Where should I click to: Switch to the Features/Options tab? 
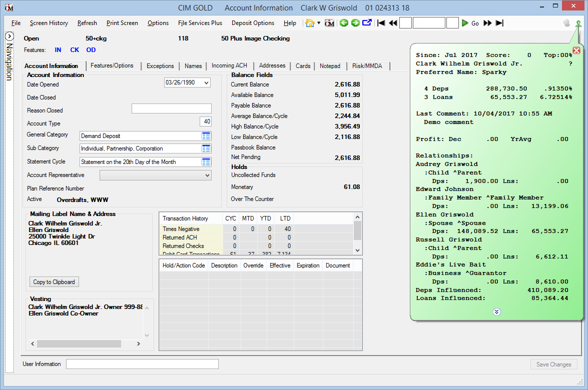(x=112, y=65)
